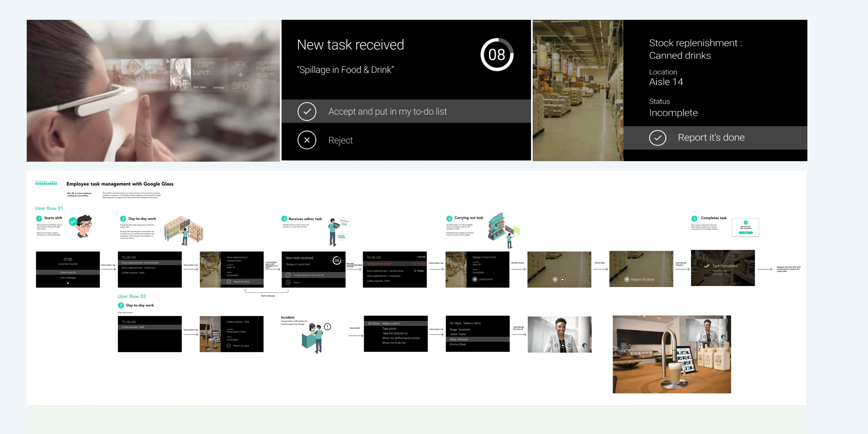Call Jason Taylor from the contact list
868x434 pixels.
(458, 334)
